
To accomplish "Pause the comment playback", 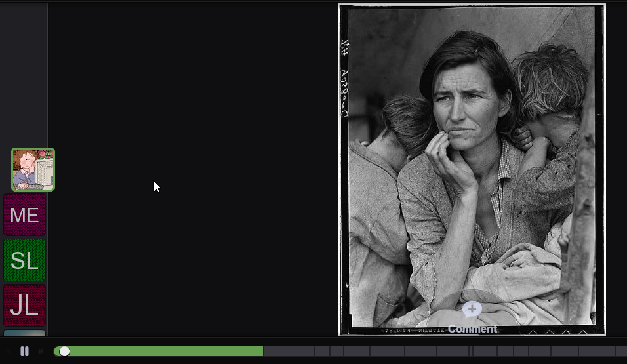I will click(24, 351).
